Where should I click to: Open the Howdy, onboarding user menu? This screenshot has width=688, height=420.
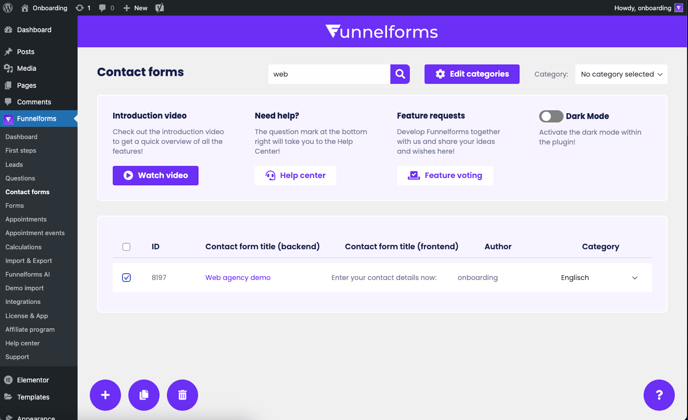pos(648,8)
